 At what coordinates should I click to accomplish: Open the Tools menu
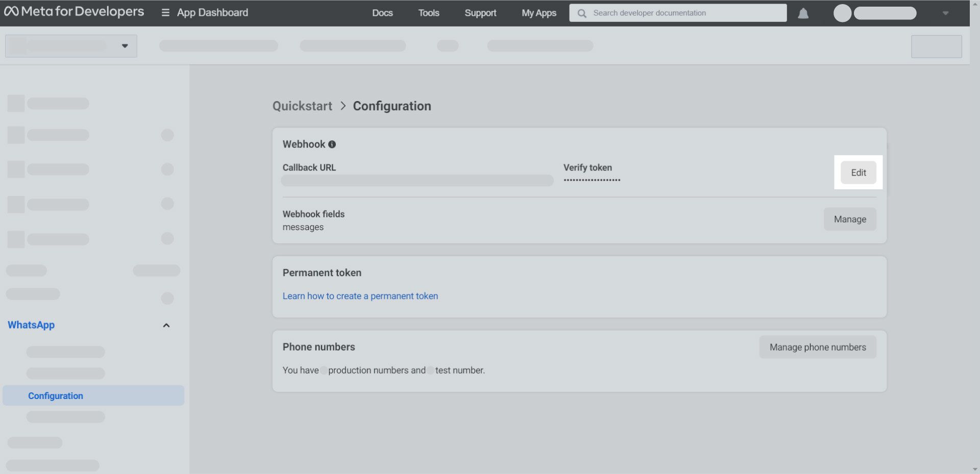[x=429, y=13]
